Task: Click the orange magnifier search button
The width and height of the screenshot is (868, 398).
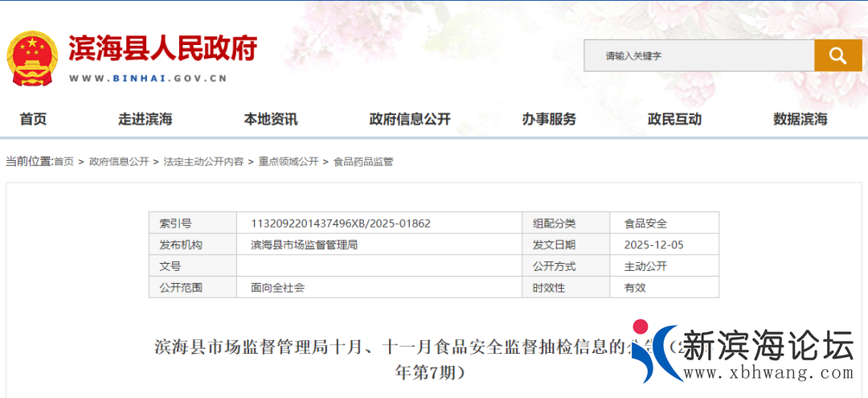Action: point(837,55)
